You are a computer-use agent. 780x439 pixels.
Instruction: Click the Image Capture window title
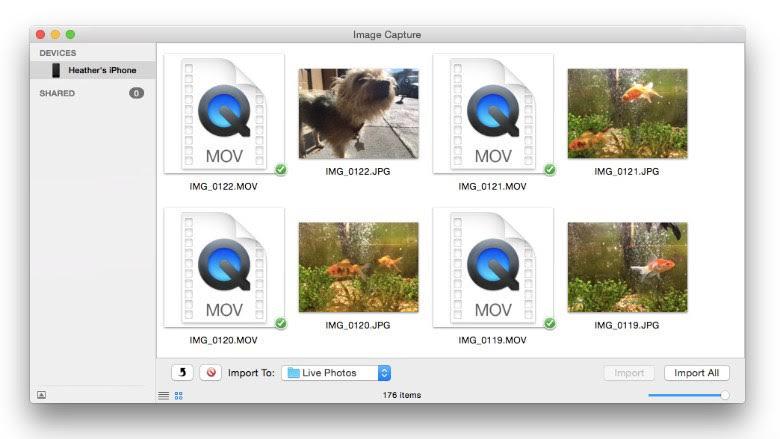point(387,35)
